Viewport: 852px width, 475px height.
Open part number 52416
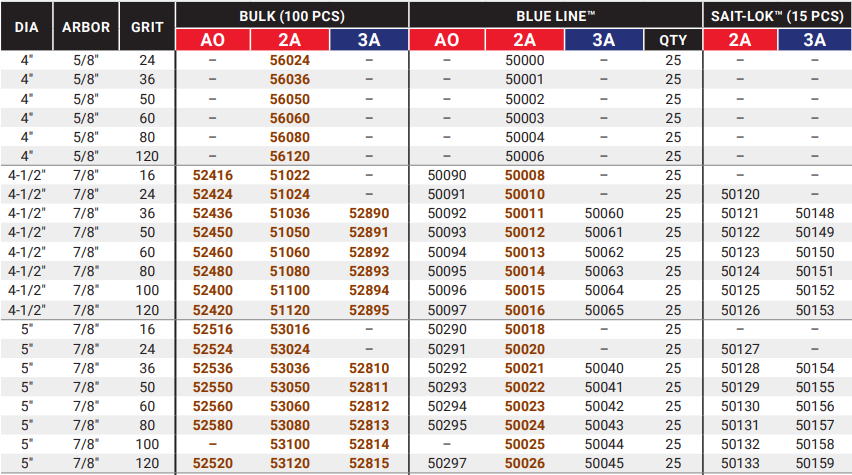[x=212, y=175]
